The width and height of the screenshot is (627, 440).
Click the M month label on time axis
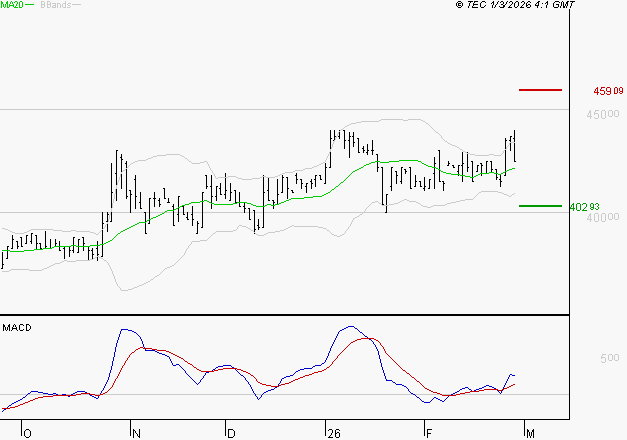click(530, 434)
